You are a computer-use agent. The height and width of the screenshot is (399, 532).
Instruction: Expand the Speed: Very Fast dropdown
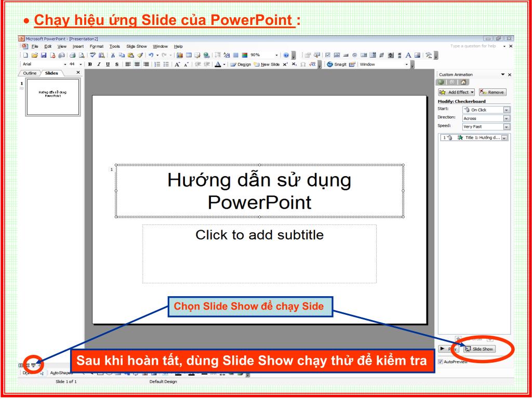pos(506,127)
